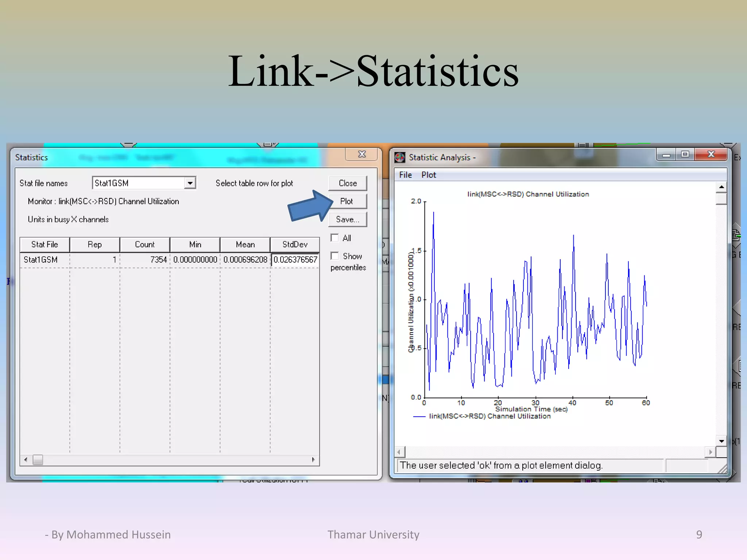Close the Statistics dialog with X
Image resolution: width=747 pixels, height=560 pixels.
(361, 154)
